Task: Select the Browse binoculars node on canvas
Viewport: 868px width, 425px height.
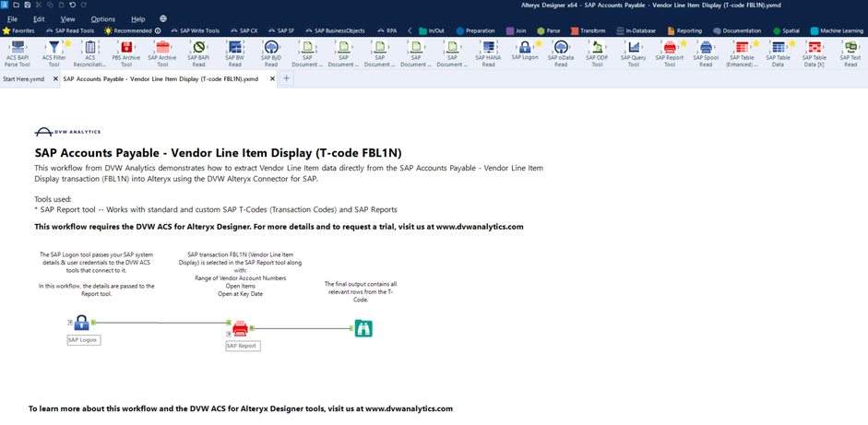Action: coord(363,329)
